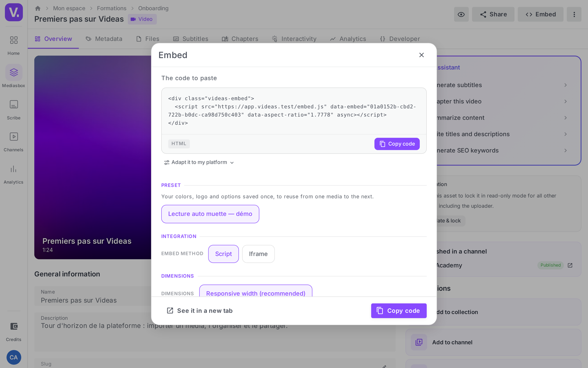Viewport: 588px width, 368px height.
Task: Switch to the Chapters tab
Action: (240, 39)
